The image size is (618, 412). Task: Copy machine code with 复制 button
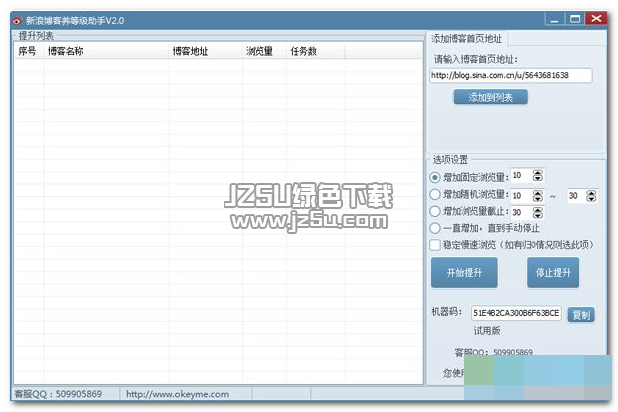(581, 315)
